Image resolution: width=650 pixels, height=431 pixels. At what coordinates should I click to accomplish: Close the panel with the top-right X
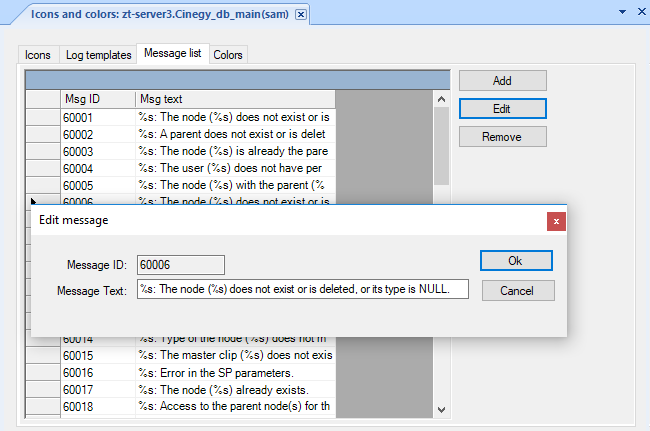[x=641, y=11]
